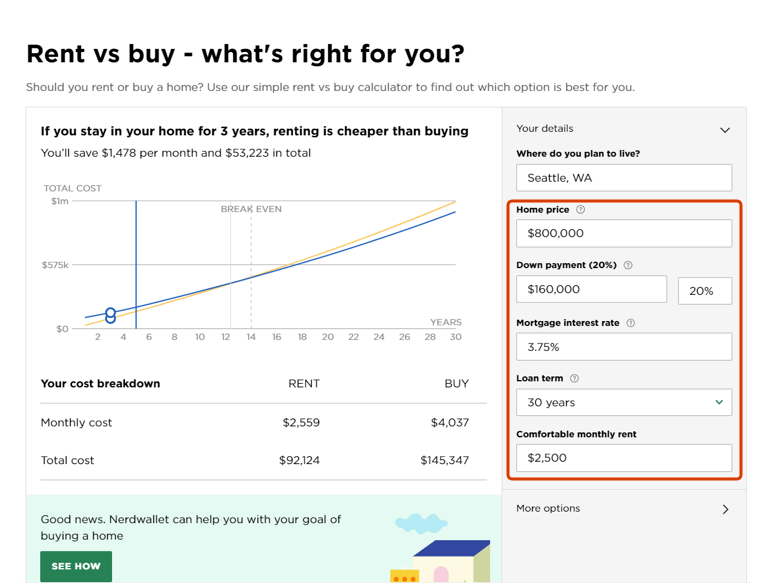Select the Mortgage interest rate field

point(624,347)
